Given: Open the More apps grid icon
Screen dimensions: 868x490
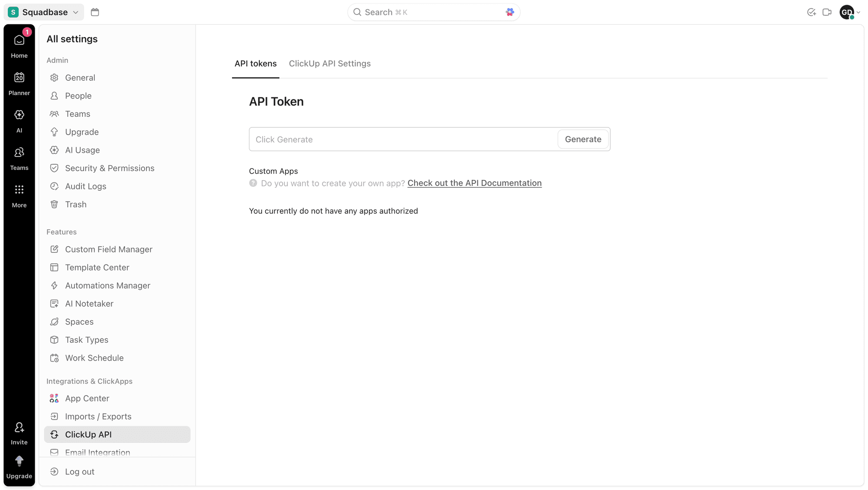Looking at the screenshot, I should [x=19, y=190].
